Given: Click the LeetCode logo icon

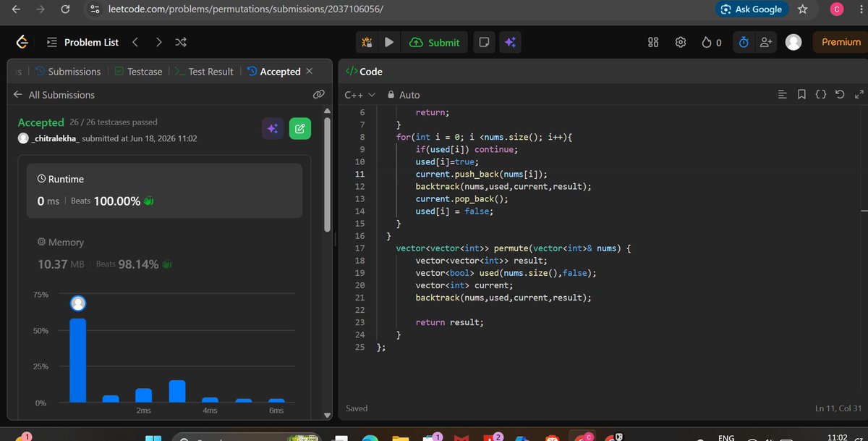Looking at the screenshot, I should [x=22, y=43].
